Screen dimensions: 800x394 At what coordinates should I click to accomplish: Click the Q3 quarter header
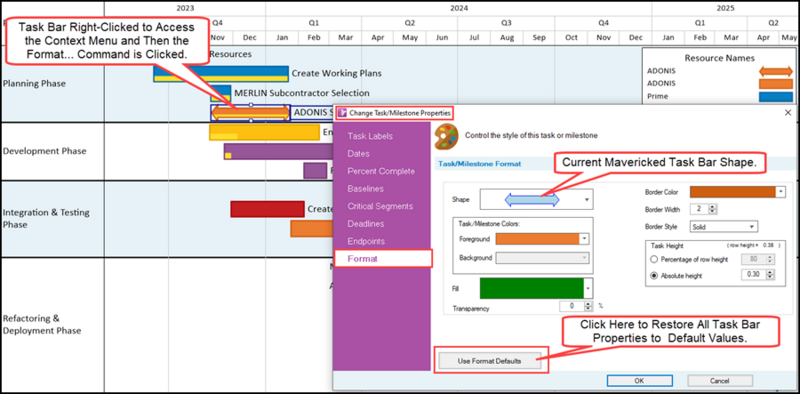pos(506,23)
